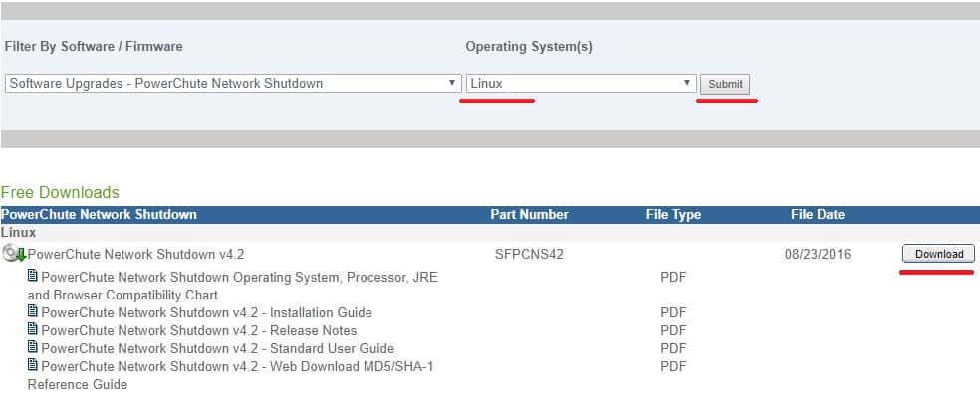Click PDF type in Standard User Guide row
This screenshot has height=399, width=980.
(673, 348)
